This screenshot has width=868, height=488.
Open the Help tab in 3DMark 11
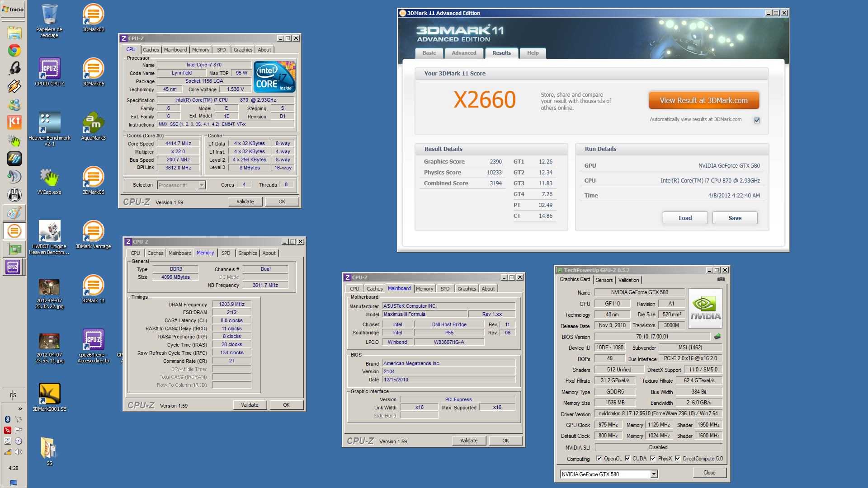[533, 53]
